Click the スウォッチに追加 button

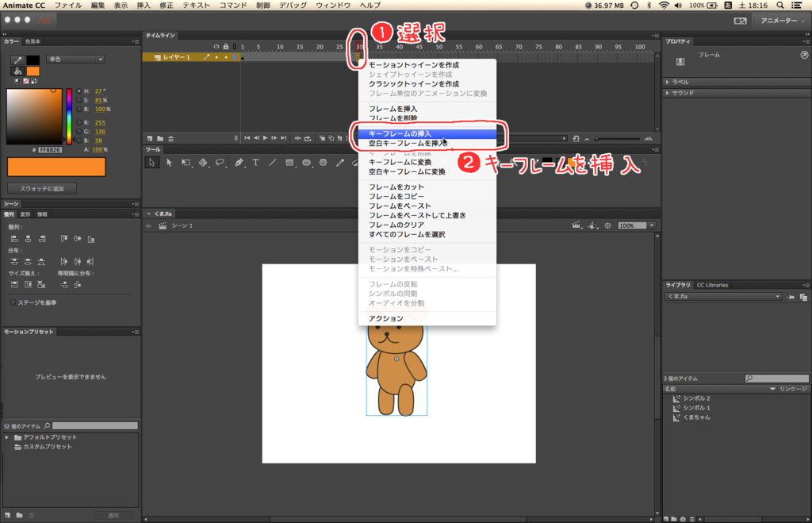(44, 187)
